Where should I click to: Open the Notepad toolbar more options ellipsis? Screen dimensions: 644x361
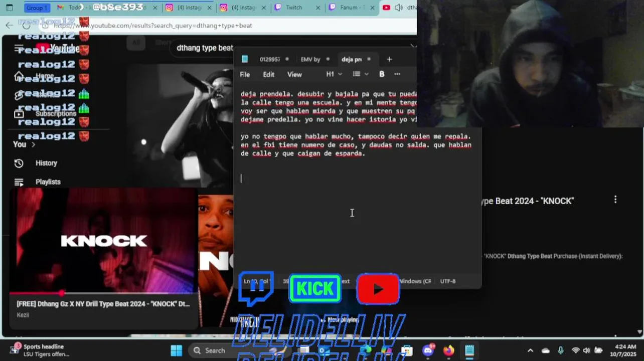click(397, 74)
